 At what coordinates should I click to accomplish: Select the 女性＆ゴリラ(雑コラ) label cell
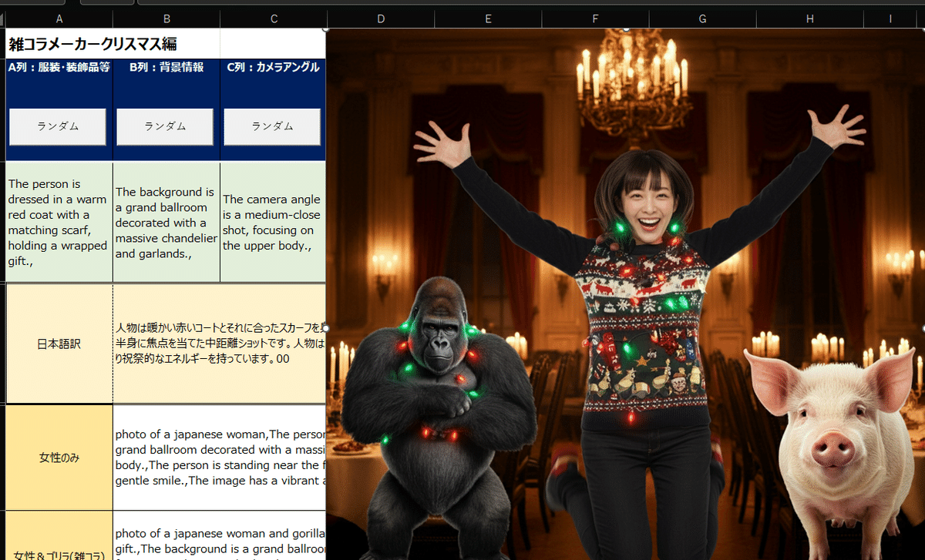click(59, 535)
